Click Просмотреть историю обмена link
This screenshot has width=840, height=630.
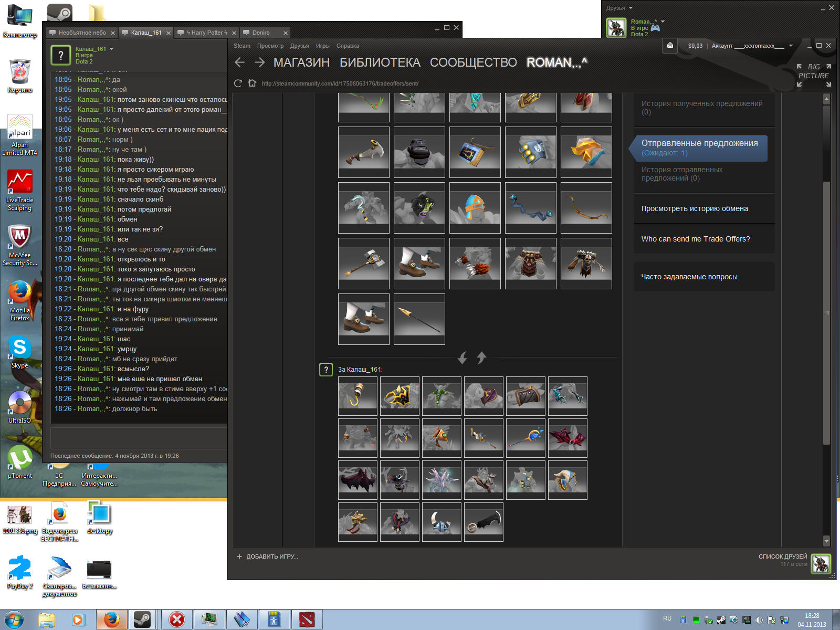(x=694, y=208)
